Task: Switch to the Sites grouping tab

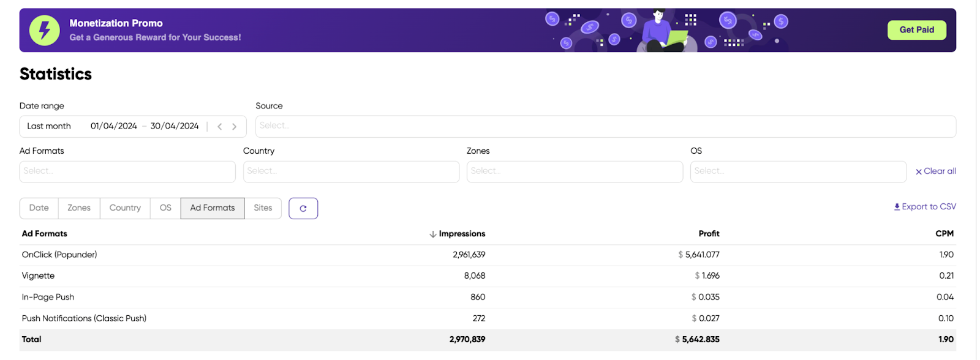Action: pyautogui.click(x=263, y=208)
